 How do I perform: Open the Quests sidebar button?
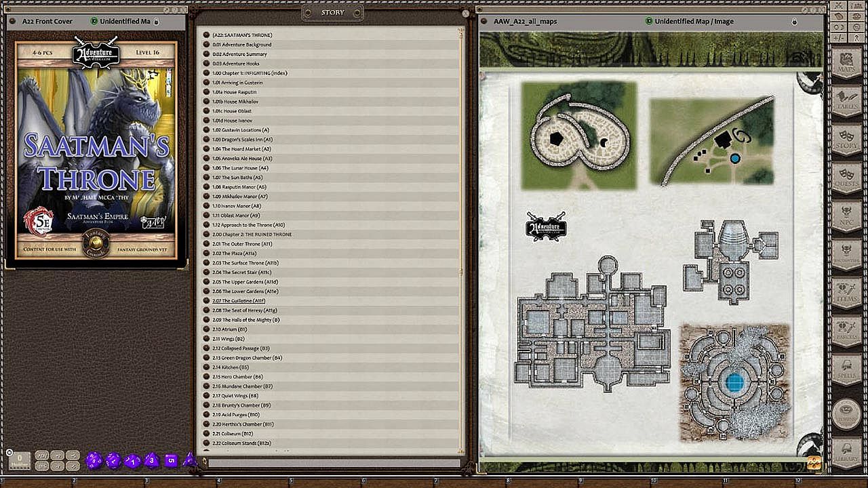[x=846, y=178]
